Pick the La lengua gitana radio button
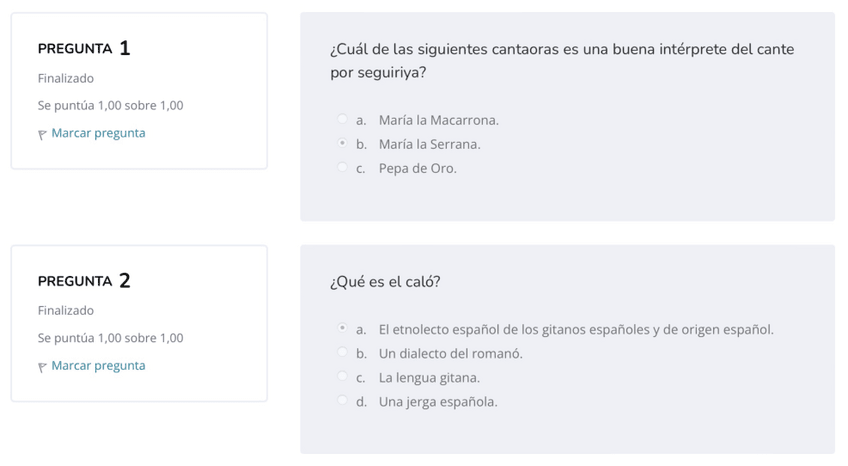This screenshot has height=466, width=848. pyautogui.click(x=343, y=377)
